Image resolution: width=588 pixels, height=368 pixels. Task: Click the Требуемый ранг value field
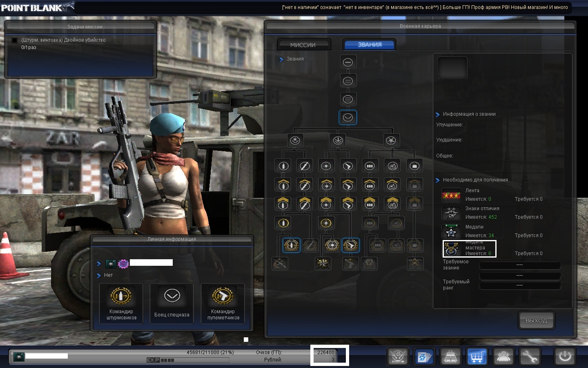(x=519, y=285)
